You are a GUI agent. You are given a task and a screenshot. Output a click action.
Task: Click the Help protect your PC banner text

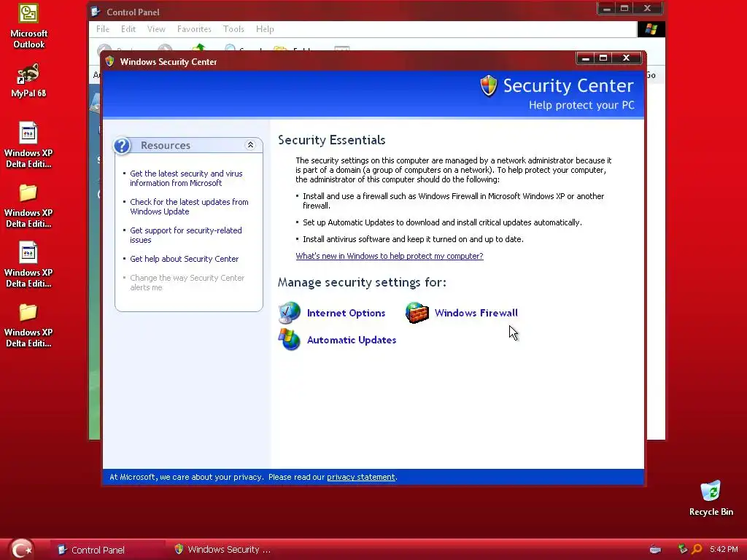pos(581,105)
